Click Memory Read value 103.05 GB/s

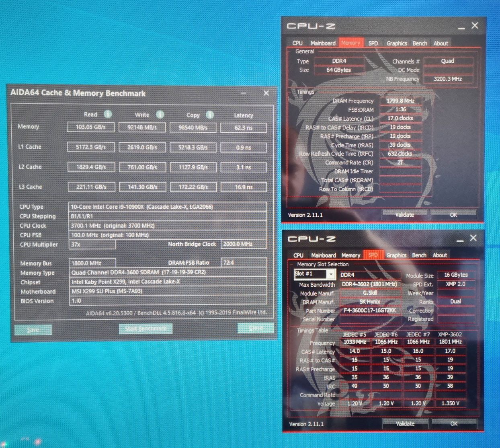(90, 127)
